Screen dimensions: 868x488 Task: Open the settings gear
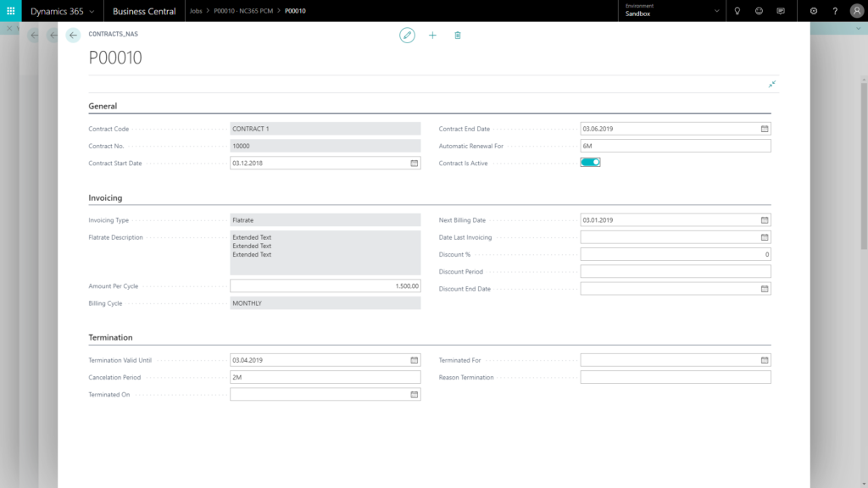(813, 11)
